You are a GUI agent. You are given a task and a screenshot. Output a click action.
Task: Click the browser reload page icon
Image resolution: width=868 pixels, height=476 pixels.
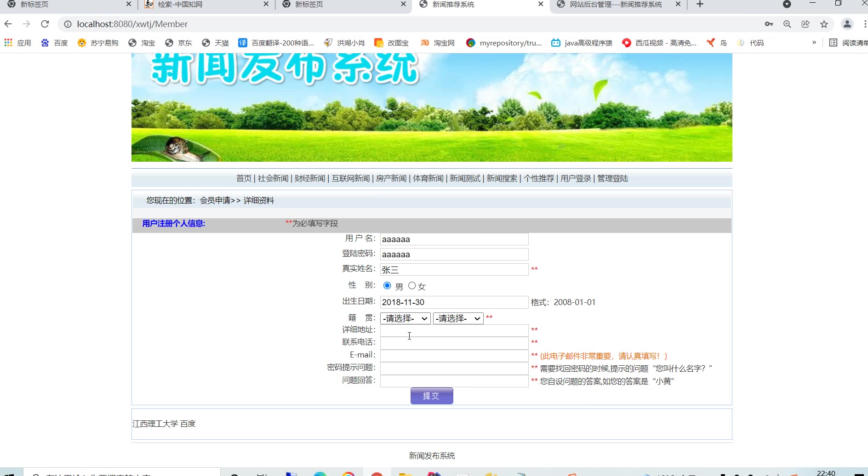(x=45, y=24)
